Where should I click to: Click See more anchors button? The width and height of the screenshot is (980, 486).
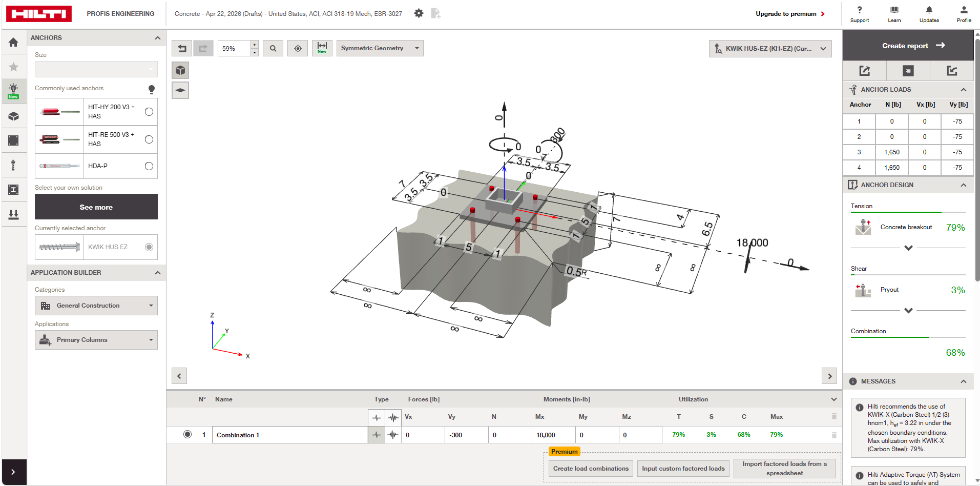[96, 207]
